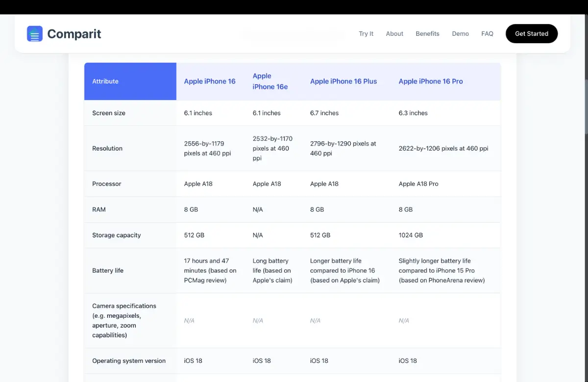
Task: Select the Apple iPhone 16 column header
Action: [x=210, y=81]
